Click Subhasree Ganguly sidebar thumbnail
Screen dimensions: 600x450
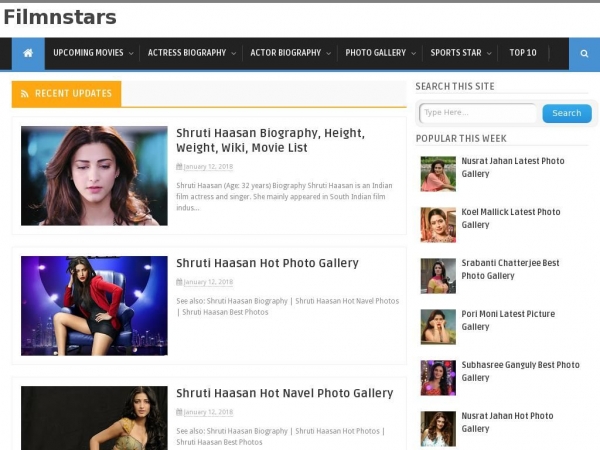(438, 378)
